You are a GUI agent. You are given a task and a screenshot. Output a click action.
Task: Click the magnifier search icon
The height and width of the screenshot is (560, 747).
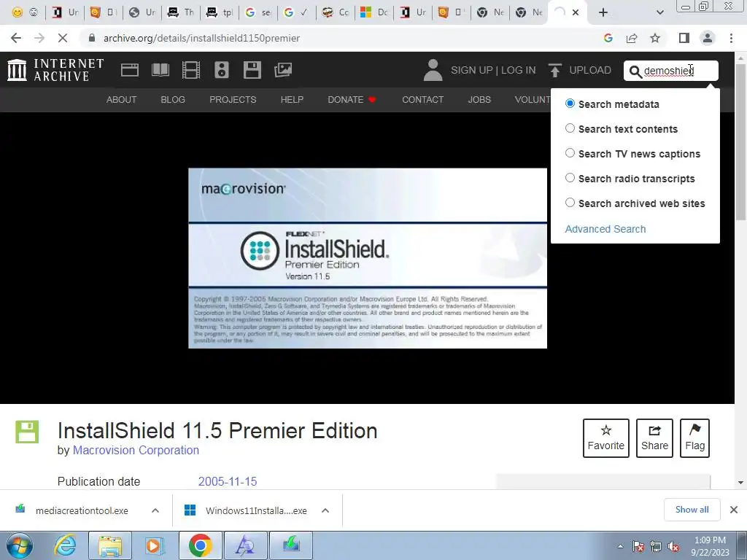click(x=635, y=71)
